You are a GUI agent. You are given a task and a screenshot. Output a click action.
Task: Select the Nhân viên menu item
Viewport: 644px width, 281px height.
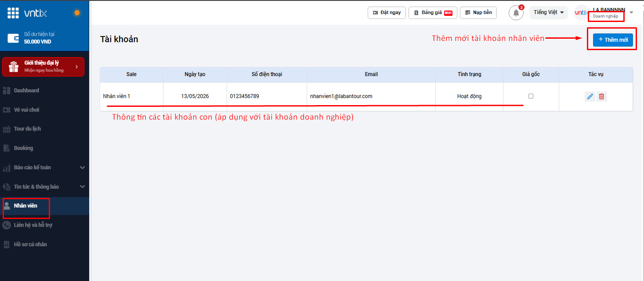(x=44, y=206)
